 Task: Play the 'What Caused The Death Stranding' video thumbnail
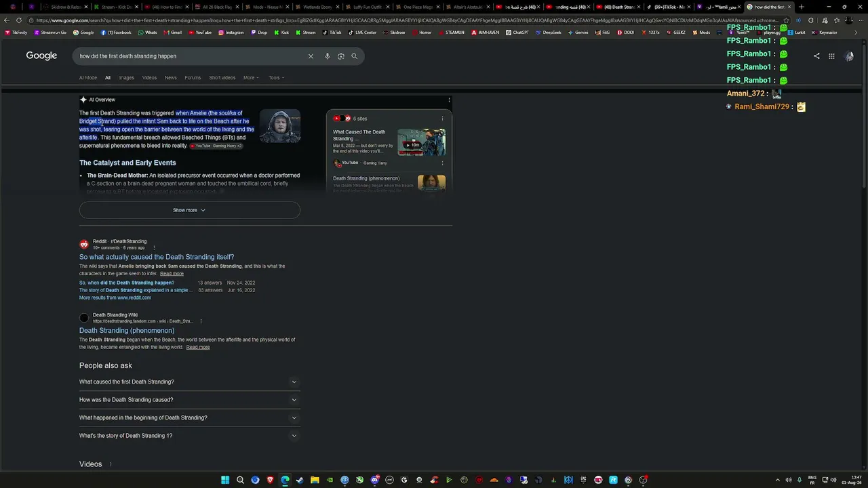(421, 142)
